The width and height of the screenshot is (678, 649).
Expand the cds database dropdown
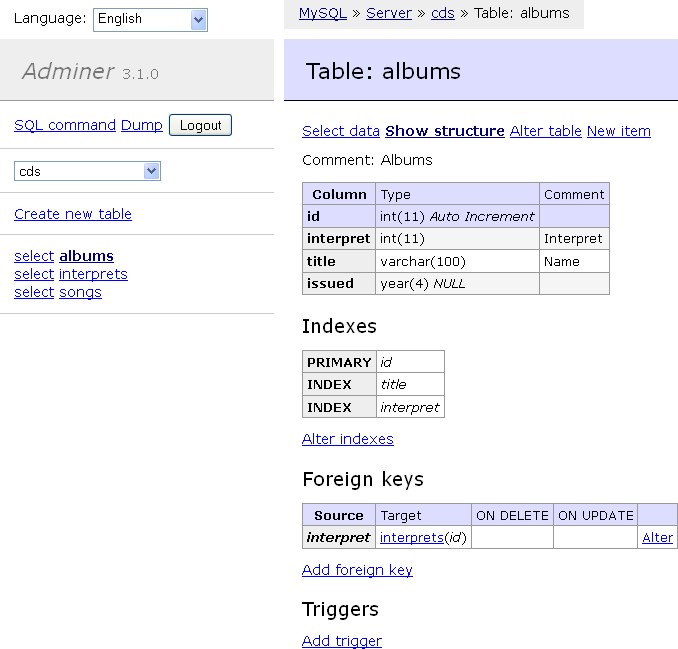tap(87, 171)
